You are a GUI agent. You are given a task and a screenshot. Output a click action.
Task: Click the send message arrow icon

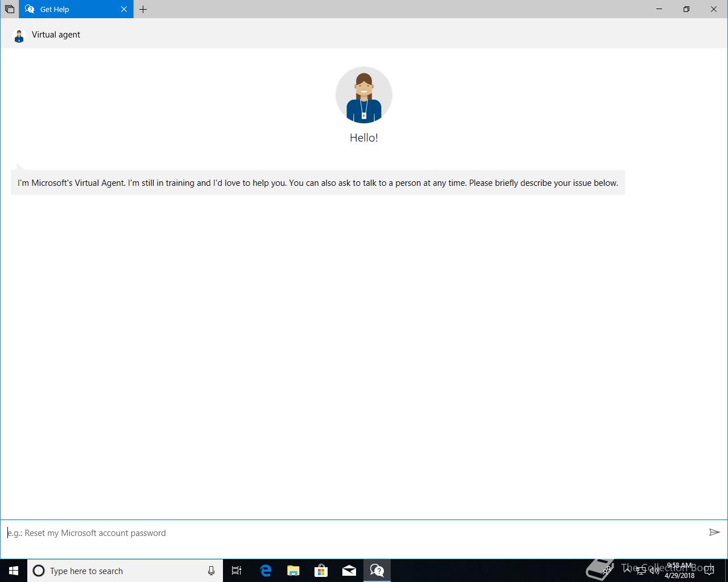(714, 533)
